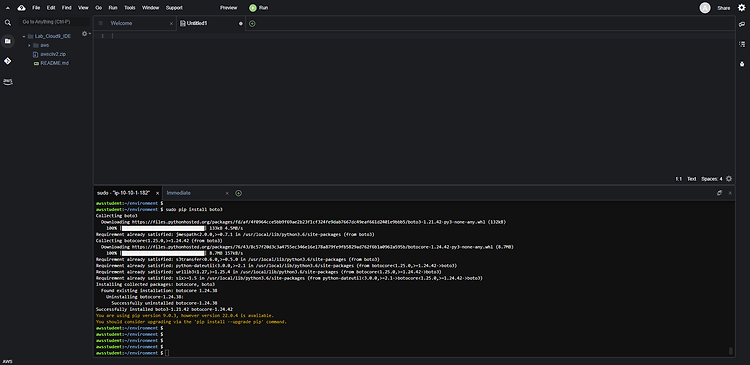The width and height of the screenshot is (750, 365).
Task: Click the AWS profile status bar label
Action: (x=8, y=362)
